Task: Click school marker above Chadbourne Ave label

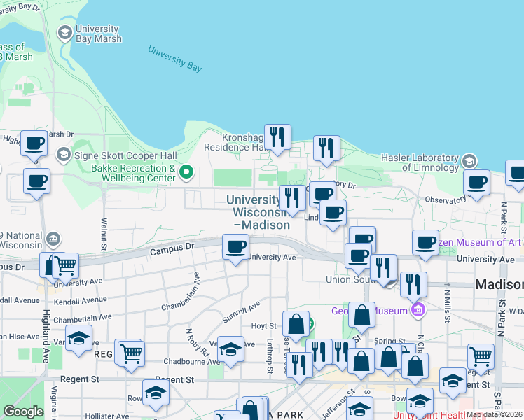Action: pyautogui.click(x=230, y=349)
